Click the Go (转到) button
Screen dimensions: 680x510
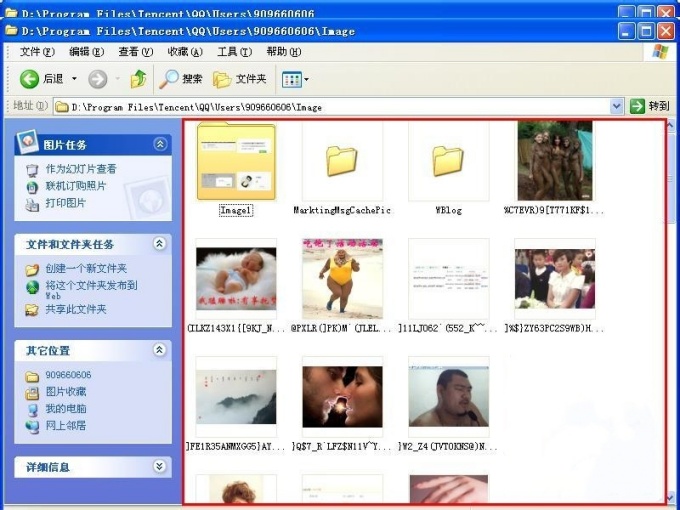tap(650, 106)
